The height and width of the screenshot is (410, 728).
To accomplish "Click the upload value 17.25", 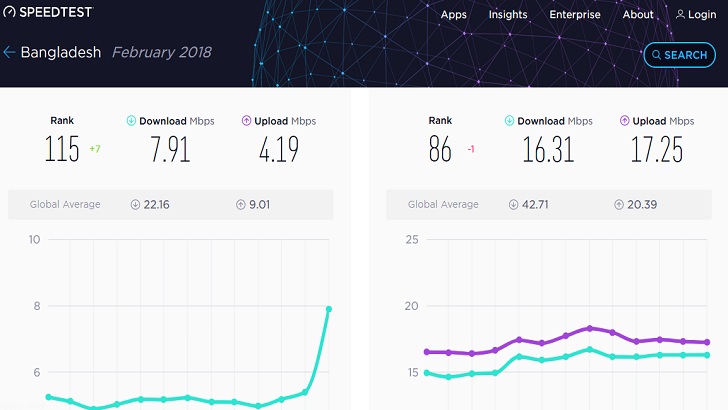I will click(x=656, y=149).
